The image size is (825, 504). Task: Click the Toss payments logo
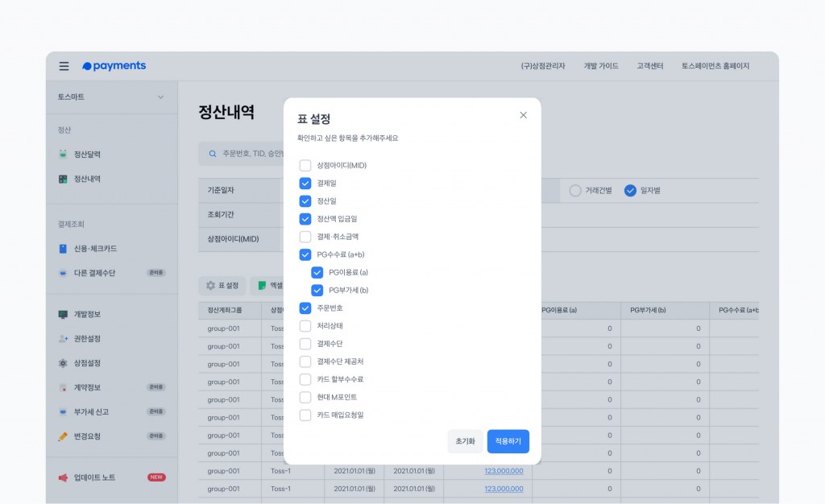point(114,66)
